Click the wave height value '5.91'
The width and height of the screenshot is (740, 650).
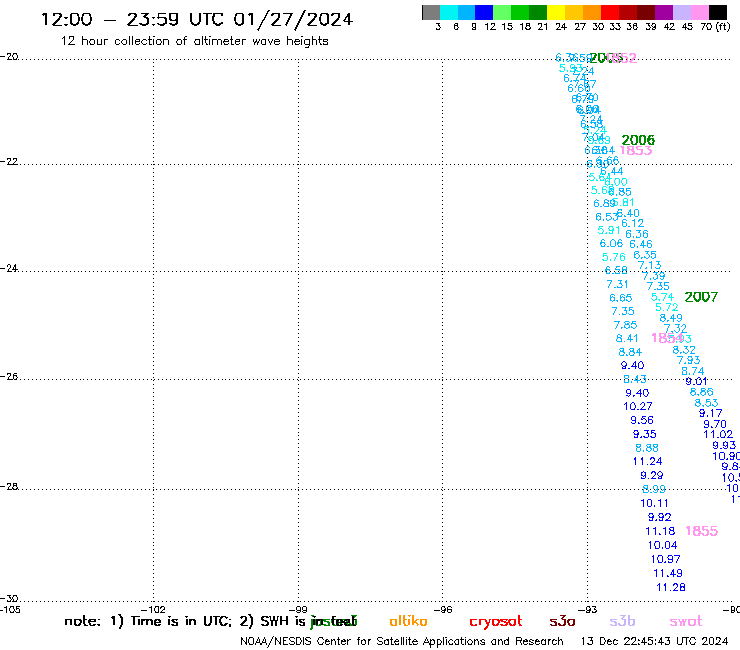(609, 230)
